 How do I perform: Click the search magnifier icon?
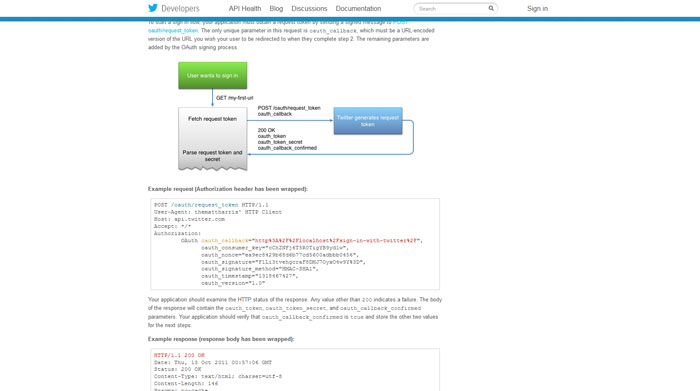click(x=491, y=8)
